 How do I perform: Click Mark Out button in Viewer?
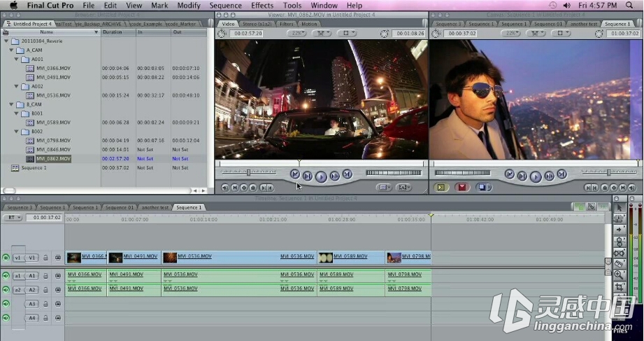270,188
